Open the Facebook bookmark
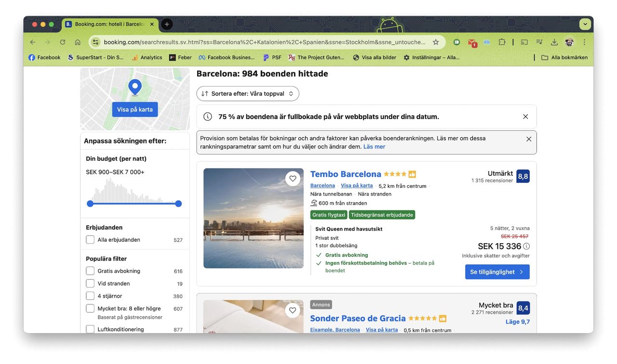This screenshot has width=617, height=364. point(44,57)
